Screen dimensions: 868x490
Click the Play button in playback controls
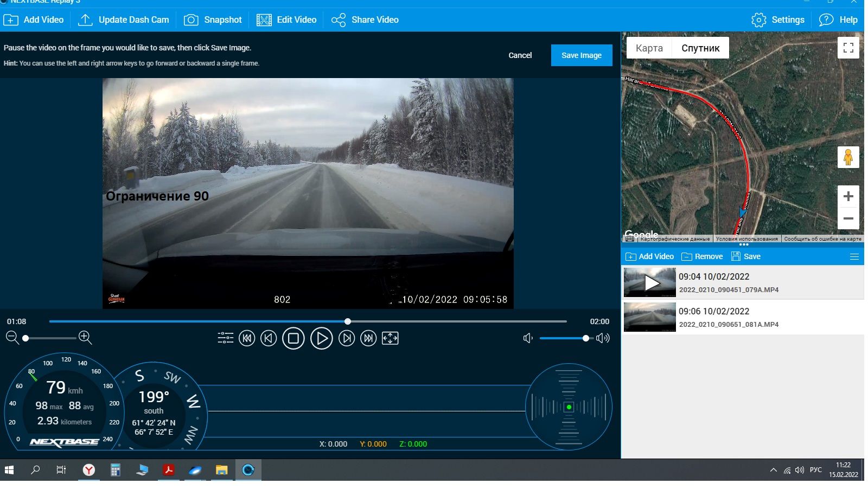click(321, 339)
